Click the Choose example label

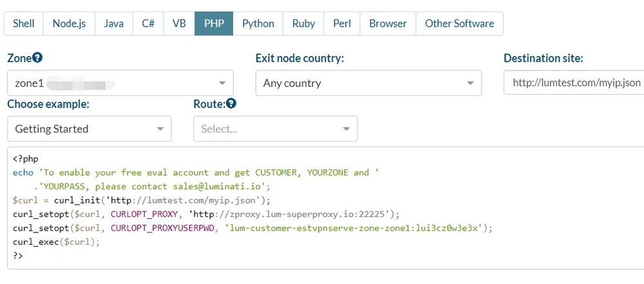[x=48, y=104]
